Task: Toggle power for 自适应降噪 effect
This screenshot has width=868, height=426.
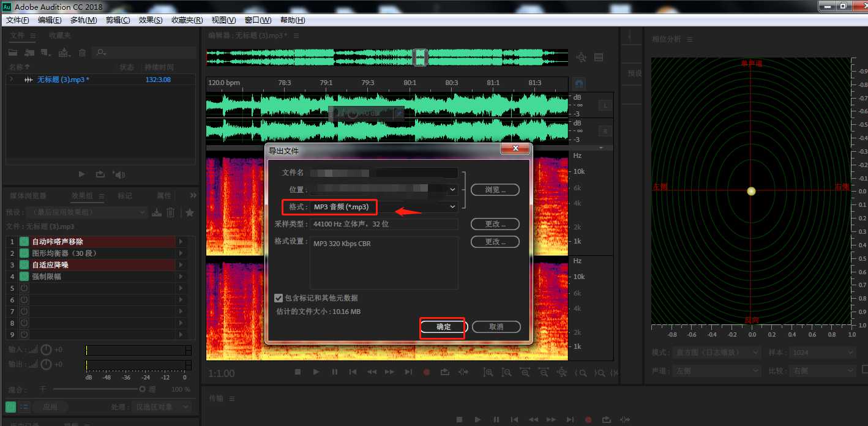Action: 24,265
